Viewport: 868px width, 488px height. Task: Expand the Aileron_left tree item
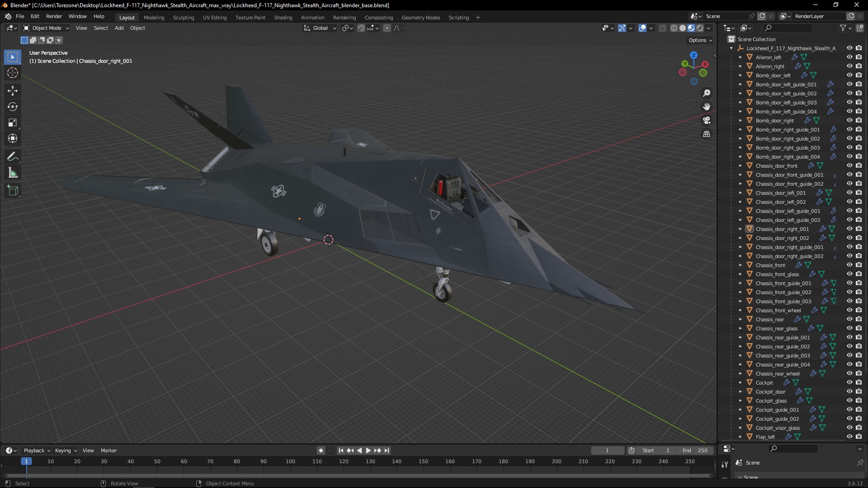[x=740, y=57]
